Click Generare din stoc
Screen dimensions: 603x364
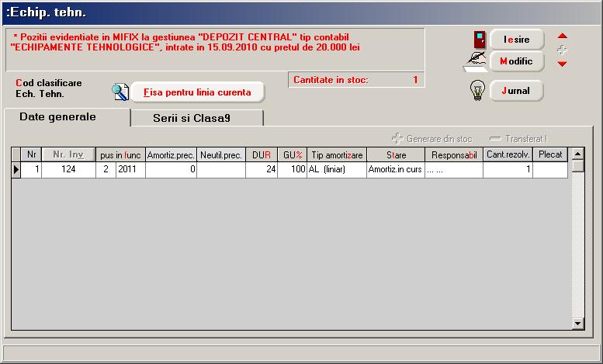[x=431, y=138]
